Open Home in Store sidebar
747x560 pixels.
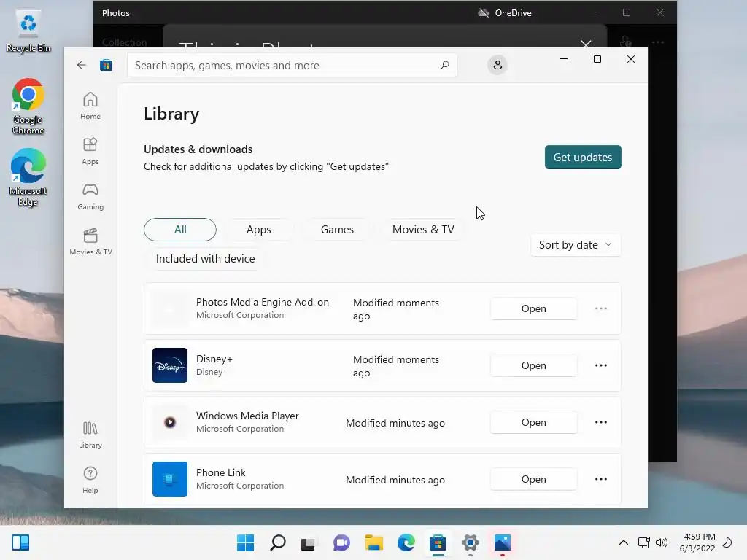point(90,106)
